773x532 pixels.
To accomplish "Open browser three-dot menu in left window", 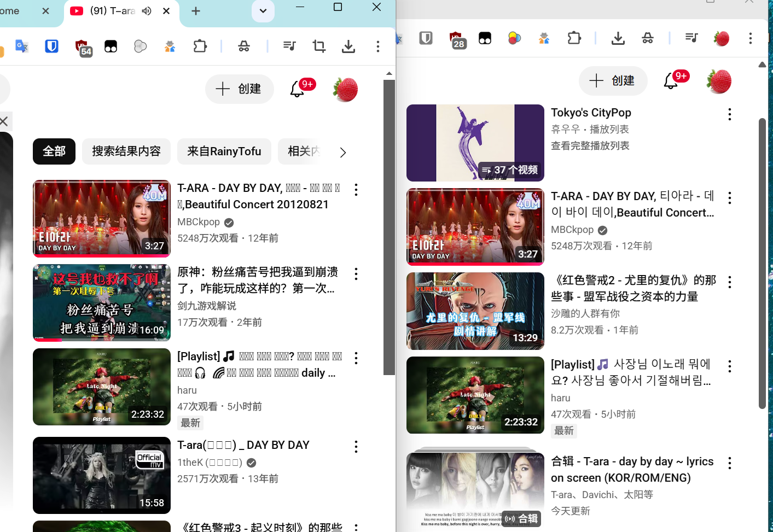I will click(378, 46).
